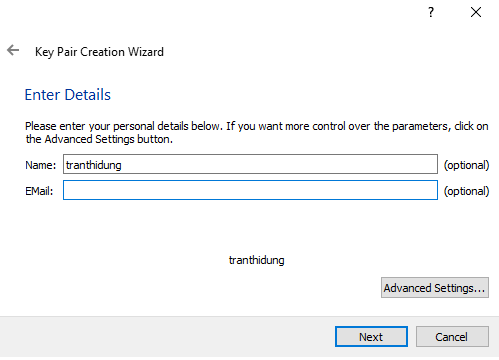Go back using the left arrow icon
This screenshot has height=360, width=499.
13,50
